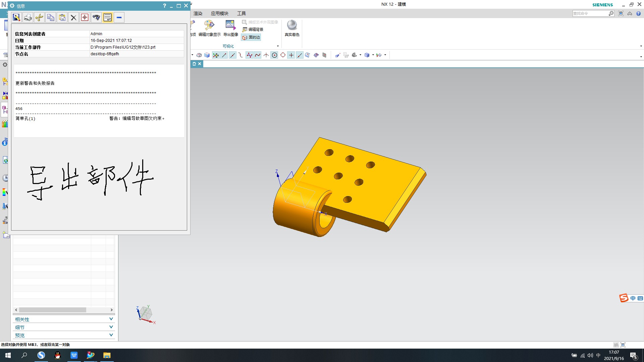
Task: Click right arrow of navigator horizontal scrollbar
Action: click(x=112, y=310)
